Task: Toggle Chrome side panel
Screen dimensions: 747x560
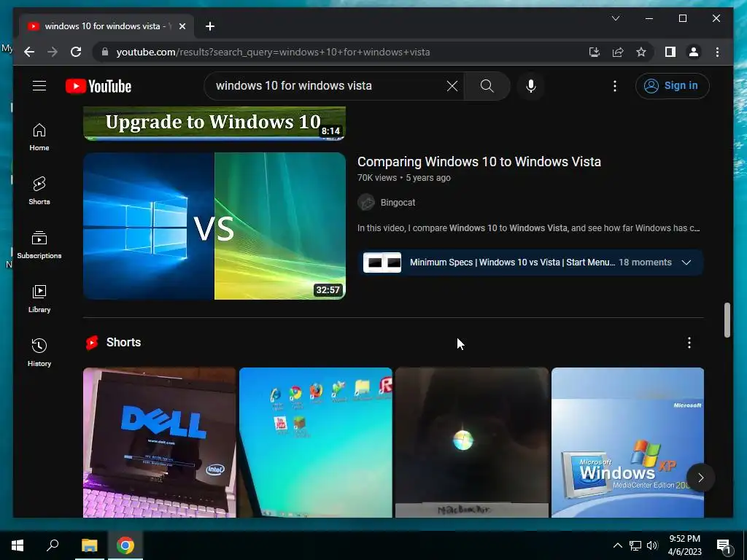Action: pyautogui.click(x=670, y=52)
